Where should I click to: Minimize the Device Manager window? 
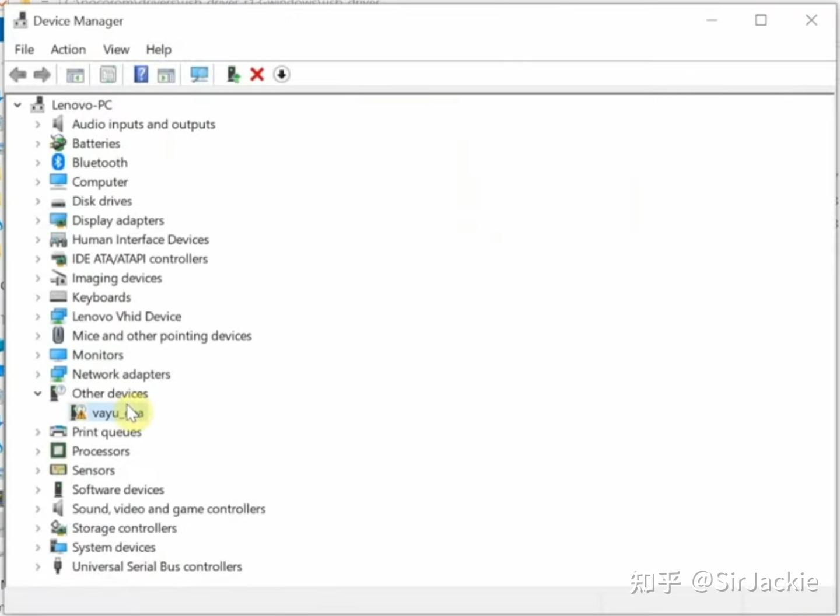[712, 20]
